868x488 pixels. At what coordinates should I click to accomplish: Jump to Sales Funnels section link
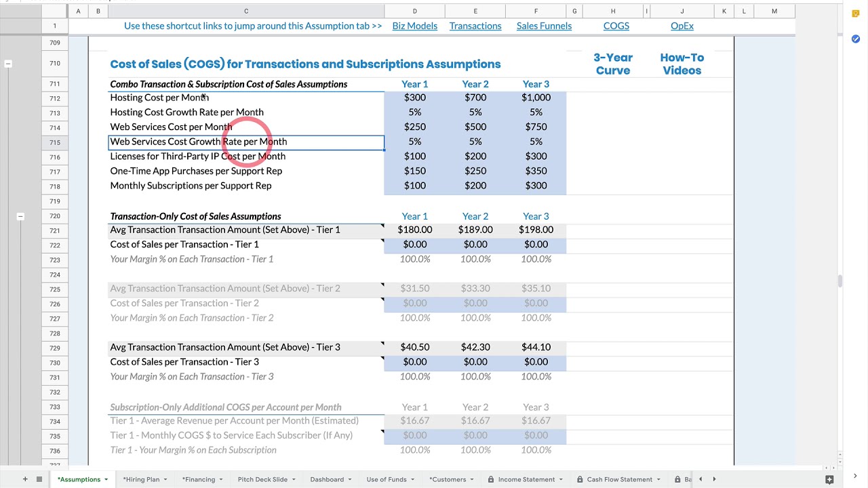click(544, 26)
